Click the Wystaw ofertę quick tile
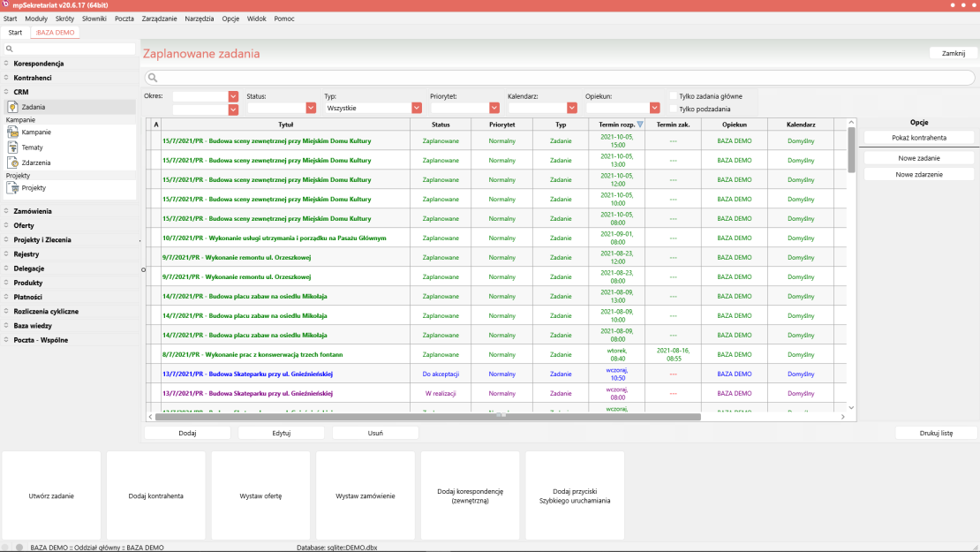Viewport: 980px width, 552px height. coord(260,495)
